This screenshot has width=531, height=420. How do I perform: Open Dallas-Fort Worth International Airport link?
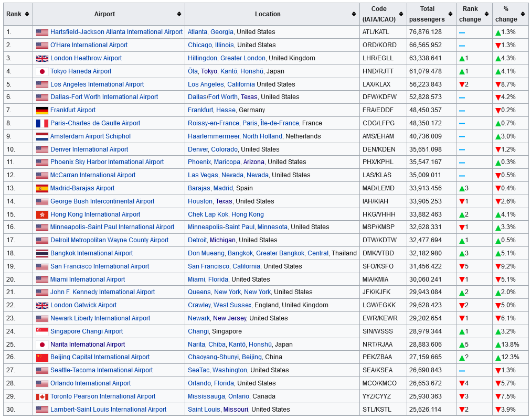click(x=104, y=97)
